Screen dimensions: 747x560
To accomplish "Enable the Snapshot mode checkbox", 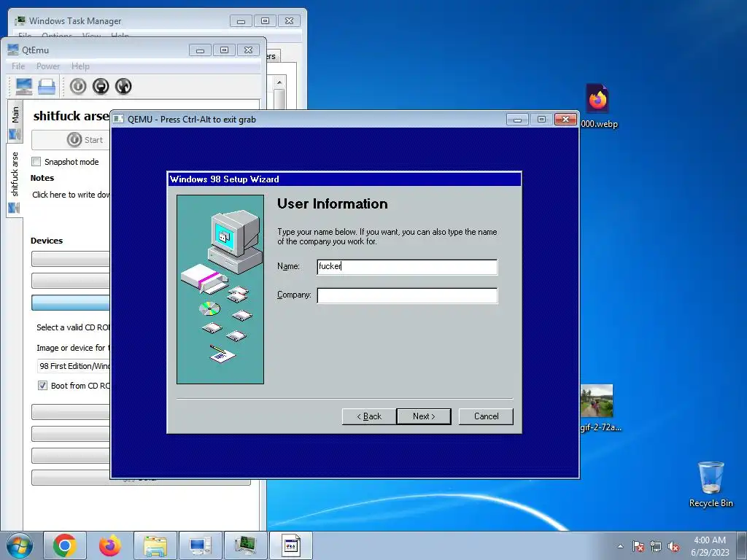I will point(36,161).
